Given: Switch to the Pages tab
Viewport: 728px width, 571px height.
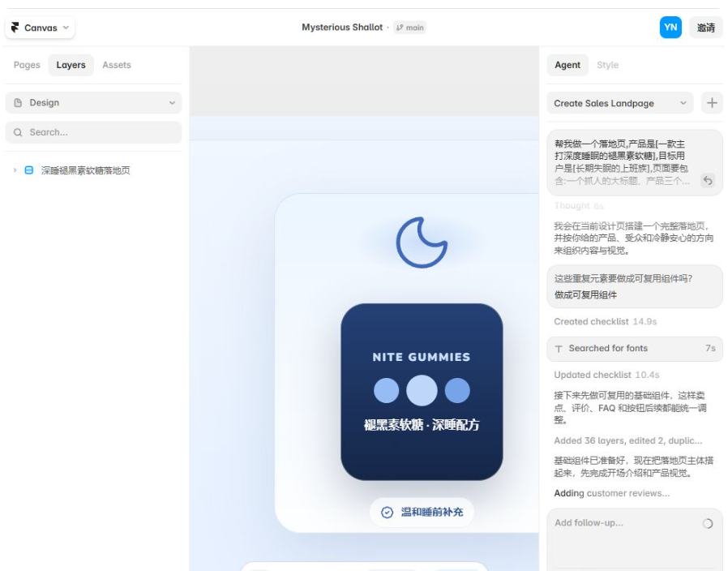Looking at the screenshot, I should [27, 65].
